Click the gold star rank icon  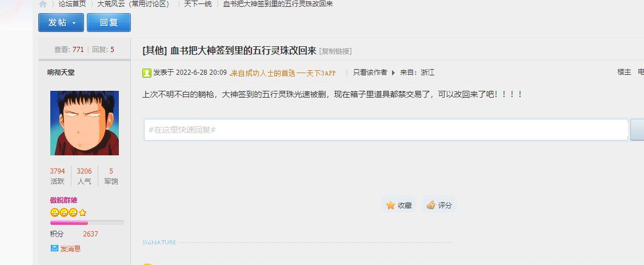[82, 212]
